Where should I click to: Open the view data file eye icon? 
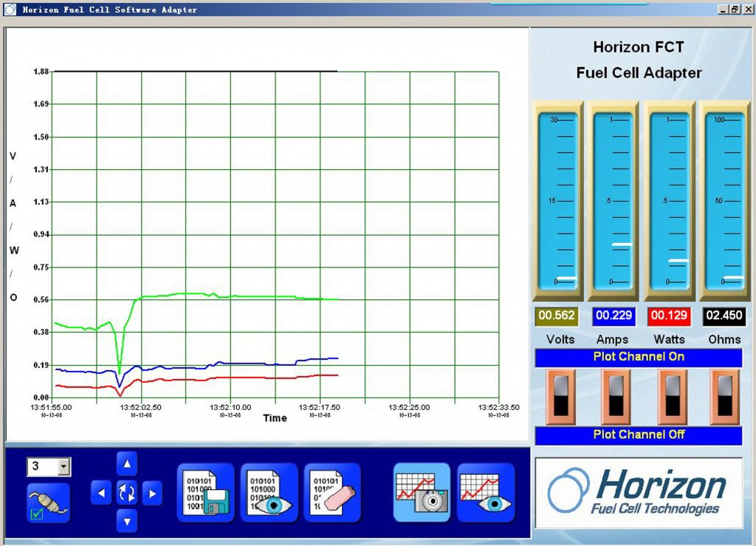point(269,493)
